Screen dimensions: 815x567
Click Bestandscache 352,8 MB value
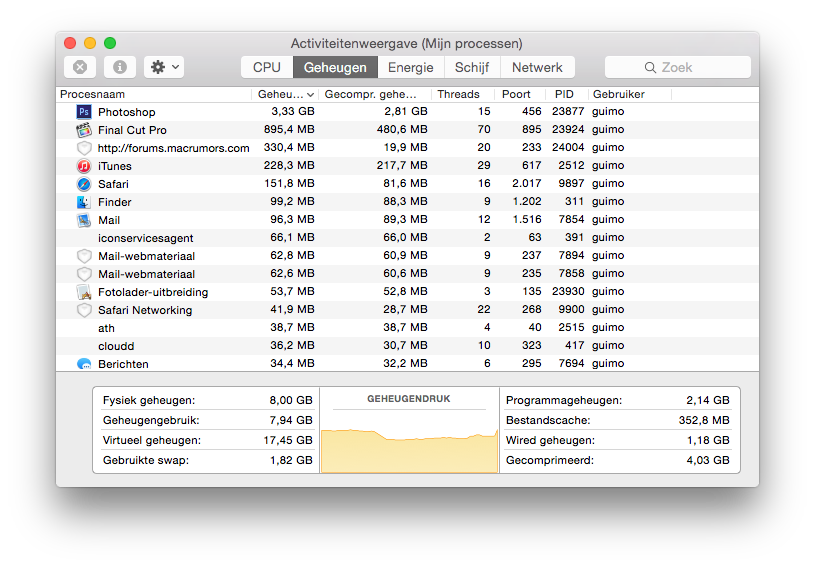click(704, 420)
